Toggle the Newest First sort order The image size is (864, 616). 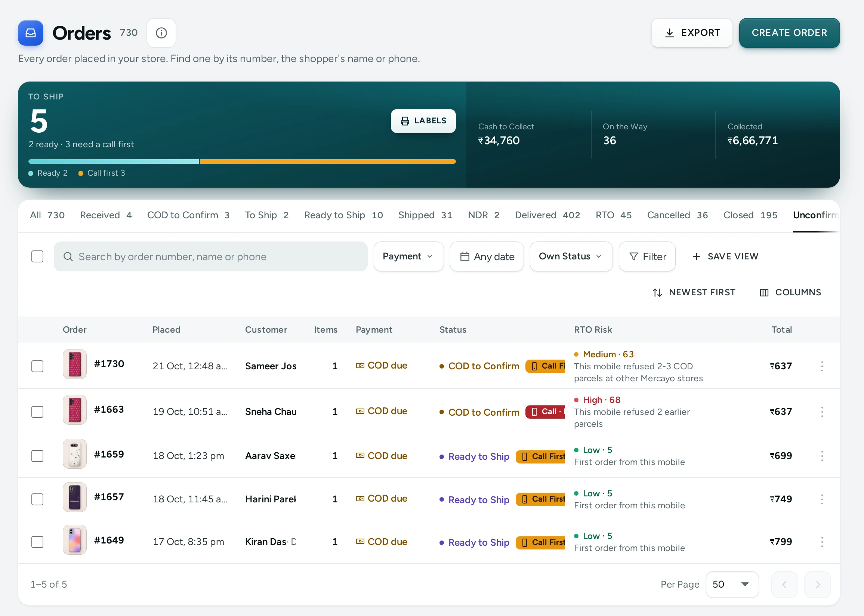(x=694, y=292)
